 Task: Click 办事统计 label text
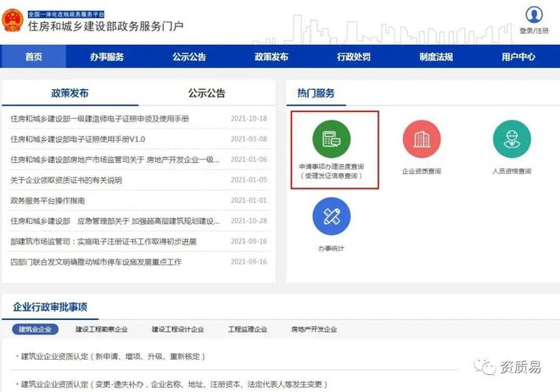tap(331, 248)
